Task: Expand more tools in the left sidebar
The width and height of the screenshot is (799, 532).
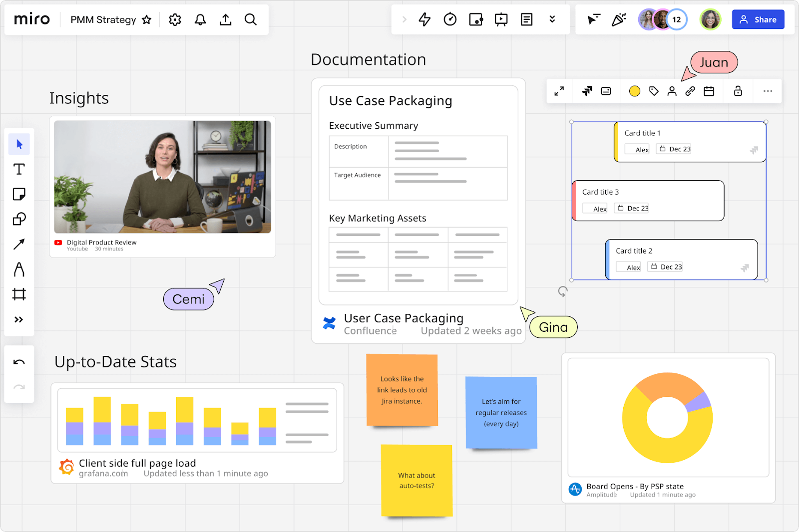Action: (19, 319)
